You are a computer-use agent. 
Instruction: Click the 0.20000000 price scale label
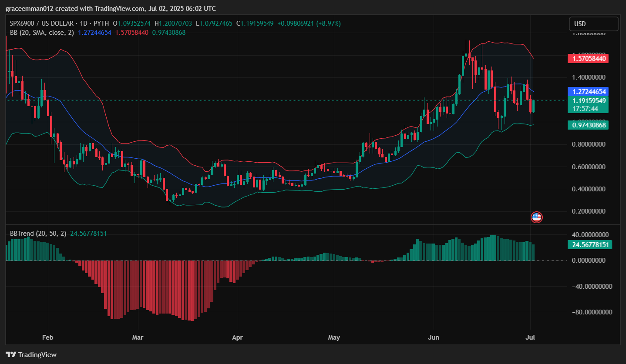[x=589, y=211]
